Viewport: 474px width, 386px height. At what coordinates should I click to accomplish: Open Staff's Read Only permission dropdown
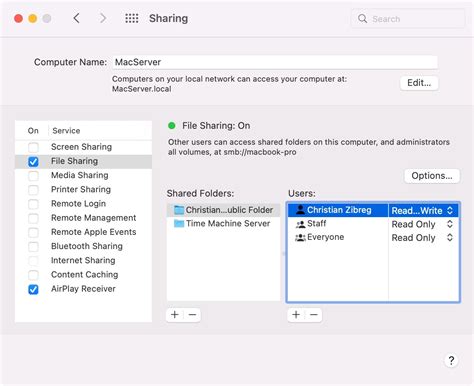423,224
